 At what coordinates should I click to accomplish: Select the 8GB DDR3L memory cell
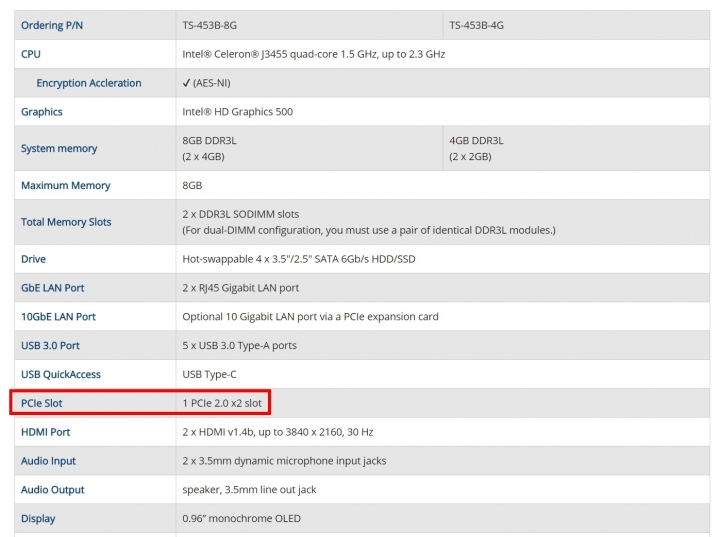(309, 148)
